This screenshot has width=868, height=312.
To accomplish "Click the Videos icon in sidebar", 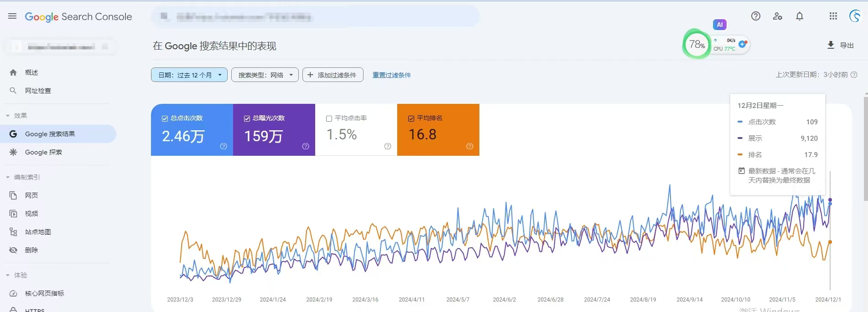I will click(13, 214).
